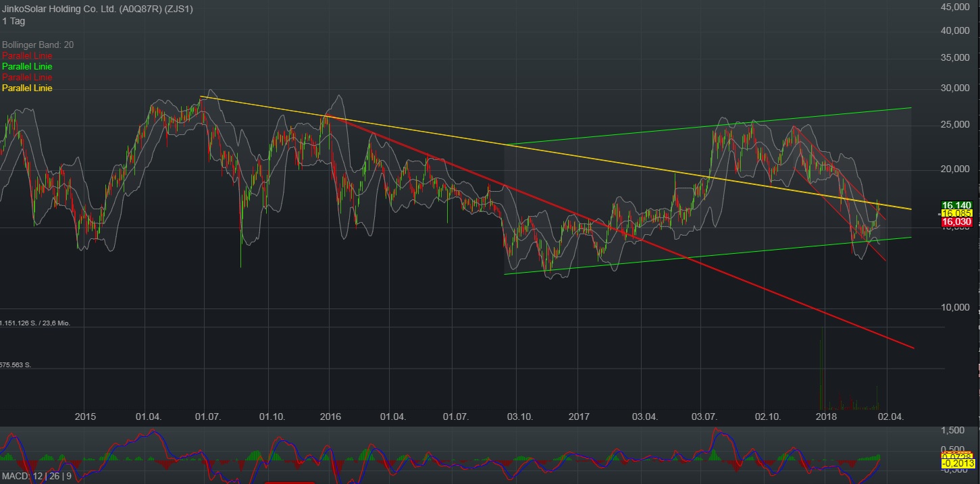Select the '1 Tag' interval label
This screenshot has width=980, height=484.
pos(14,21)
